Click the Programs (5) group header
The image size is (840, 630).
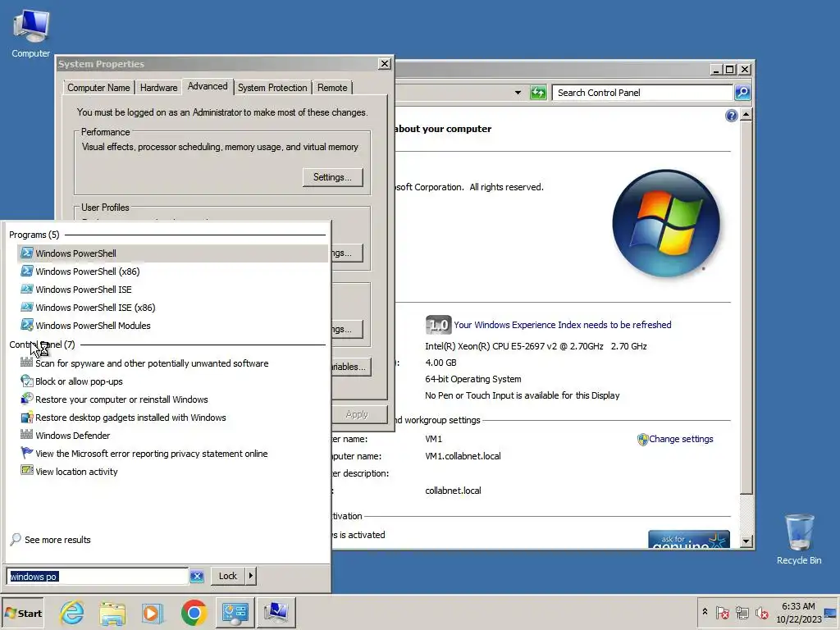click(34, 235)
